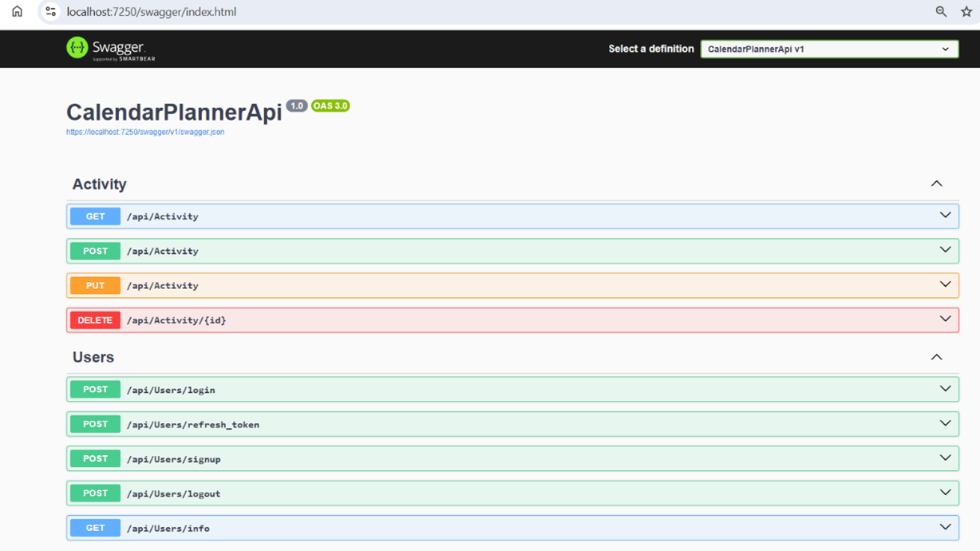This screenshot has height=551, width=980.
Task: Click the /api/Users/logout path text
Action: (174, 494)
